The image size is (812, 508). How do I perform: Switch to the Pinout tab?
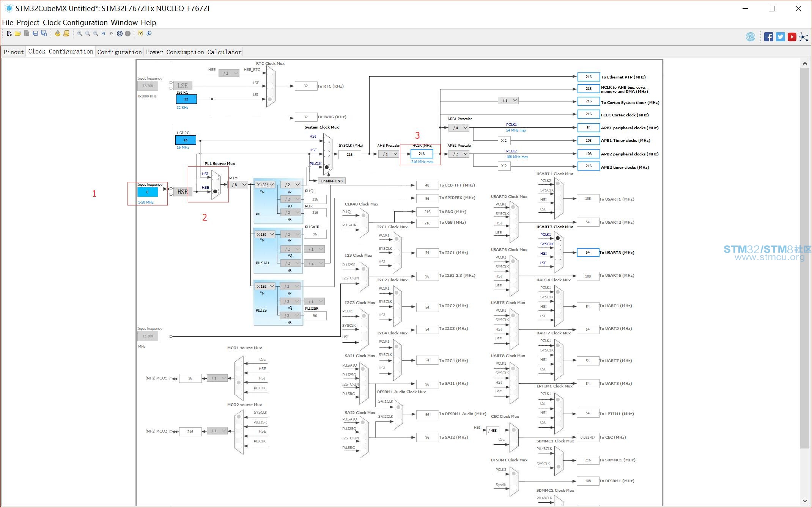tap(14, 52)
